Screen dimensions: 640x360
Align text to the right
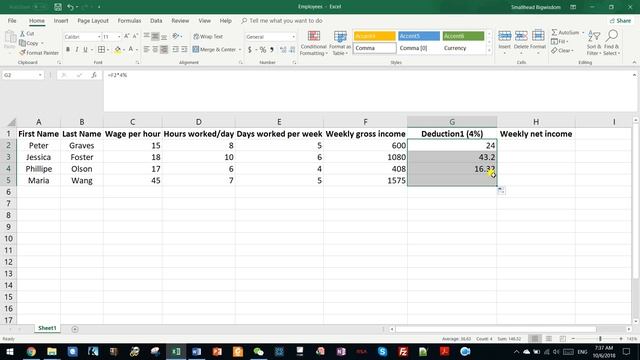coord(164,49)
